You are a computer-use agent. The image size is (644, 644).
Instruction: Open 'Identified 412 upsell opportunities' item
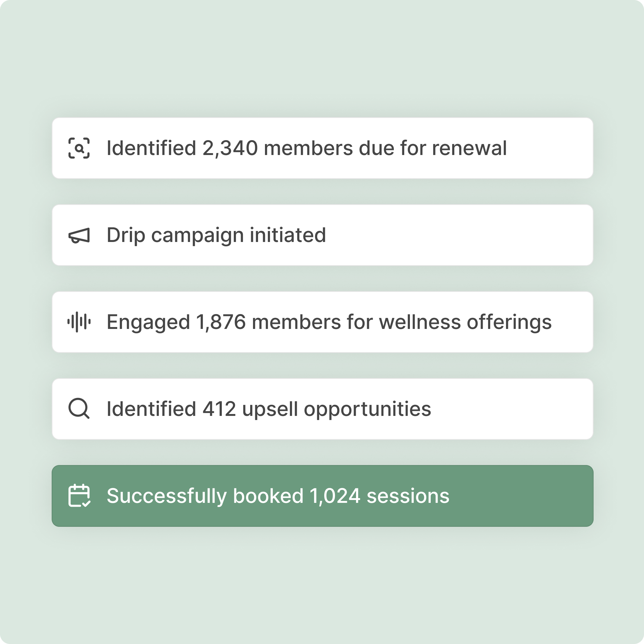[269, 409]
